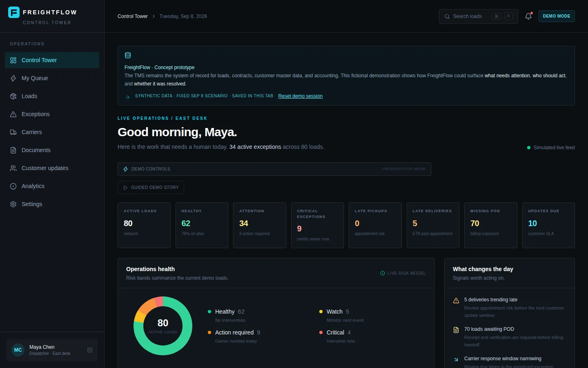Click the arrow icon before Synthetic Data

127,97
